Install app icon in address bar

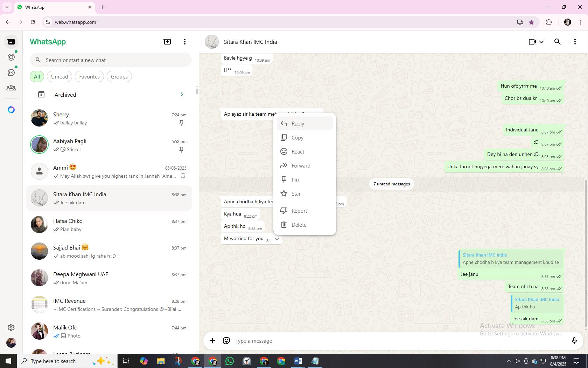(x=520, y=22)
